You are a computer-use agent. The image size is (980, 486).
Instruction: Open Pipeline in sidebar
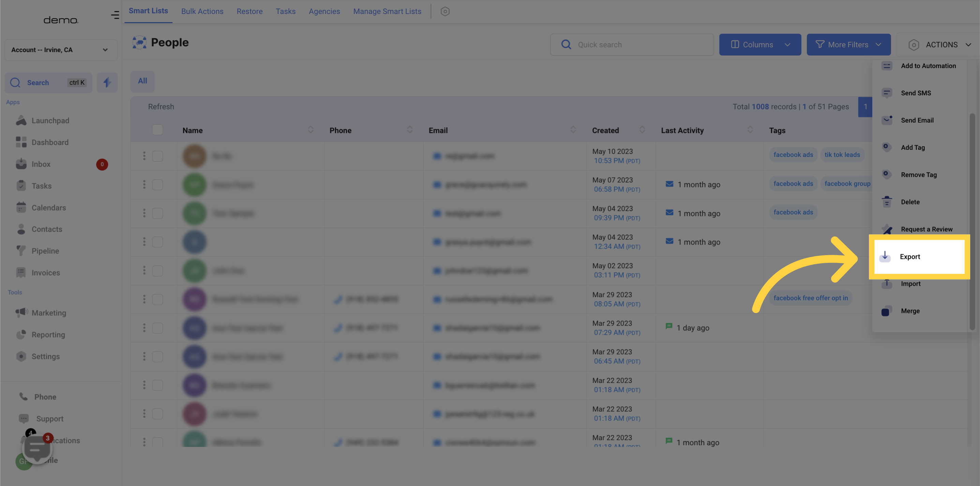coord(37,251)
